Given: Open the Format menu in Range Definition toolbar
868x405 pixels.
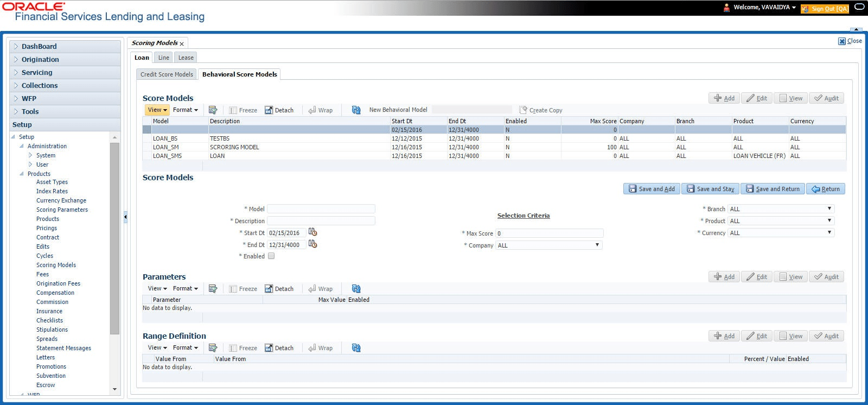Looking at the screenshot, I should click(x=185, y=347).
